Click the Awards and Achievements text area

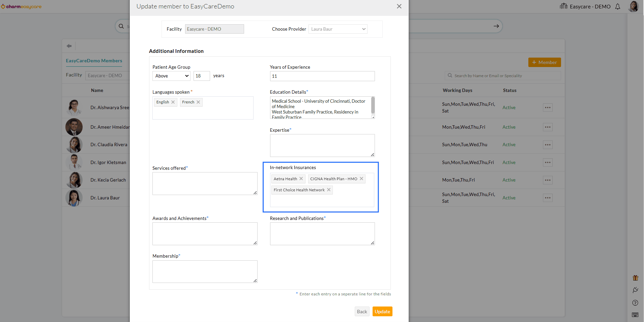(x=205, y=234)
